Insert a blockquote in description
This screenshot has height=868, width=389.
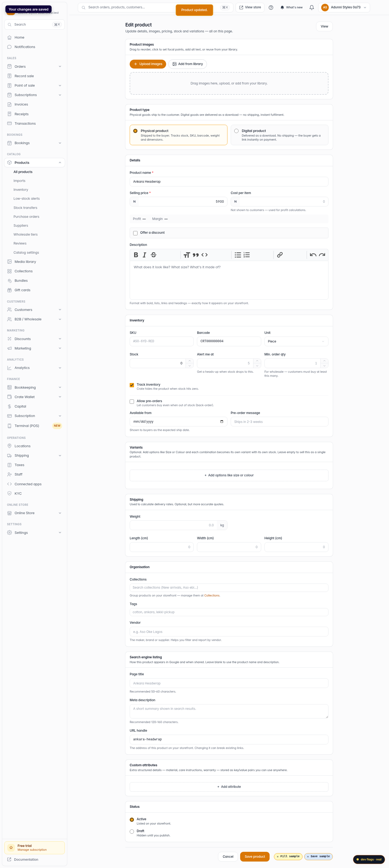(196, 255)
